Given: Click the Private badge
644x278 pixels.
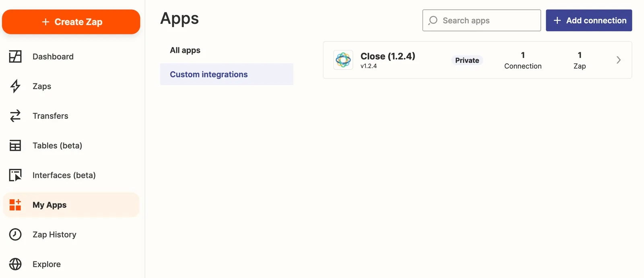Looking at the screenshot, I should 467,60.
